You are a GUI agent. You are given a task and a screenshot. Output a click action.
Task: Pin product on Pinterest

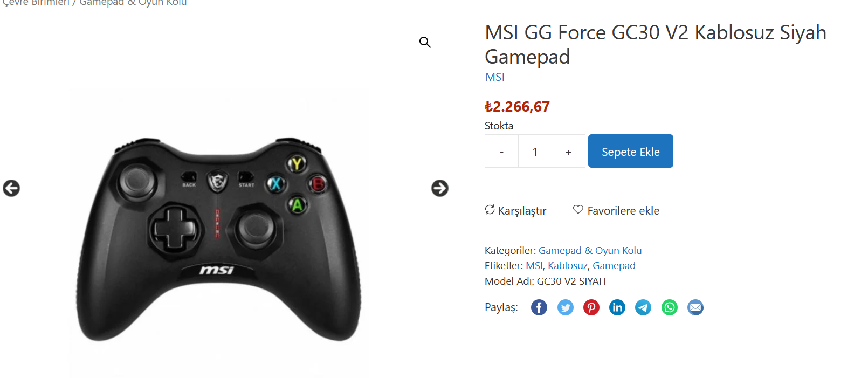(591, 307)
